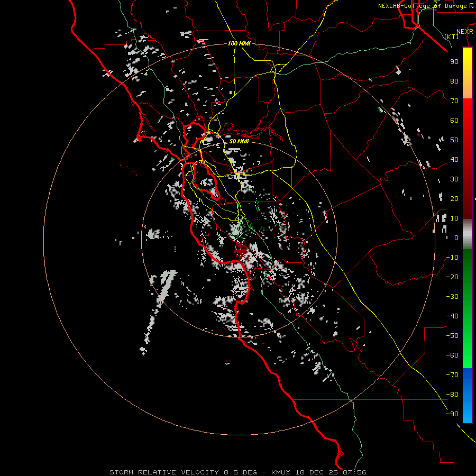Click the "-10" value on the velocity scale
Image resolution: width=476 pixels, height=476 pixels.
click(452, 258)
